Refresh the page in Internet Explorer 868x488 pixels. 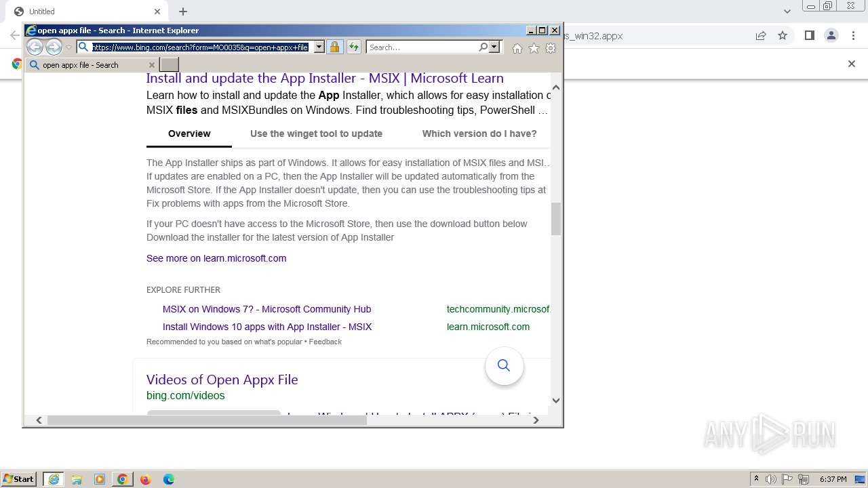coord(354,47)
